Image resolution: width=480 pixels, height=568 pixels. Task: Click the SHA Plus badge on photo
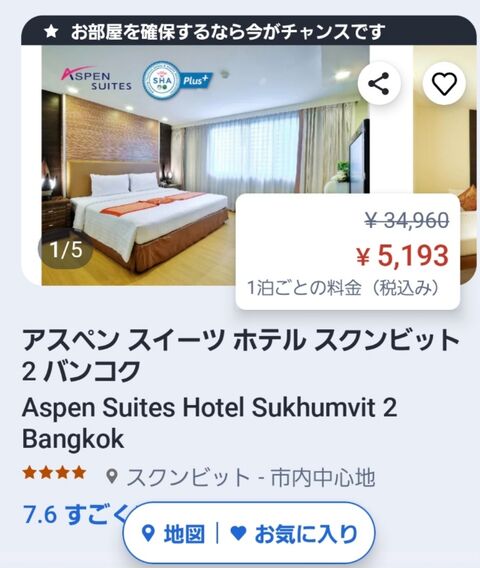click(x=176, y=80)
